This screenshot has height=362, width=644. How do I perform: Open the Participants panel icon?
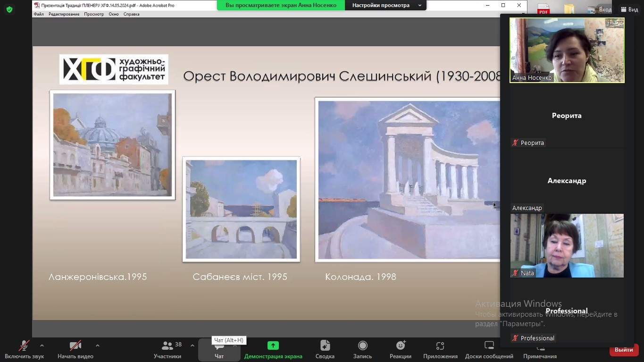[167, 346]
